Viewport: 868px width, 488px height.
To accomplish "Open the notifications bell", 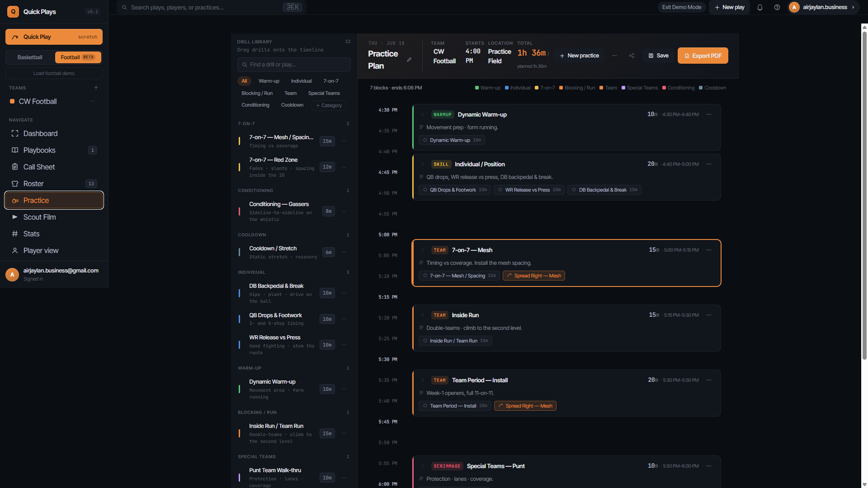I will (760, 7).
